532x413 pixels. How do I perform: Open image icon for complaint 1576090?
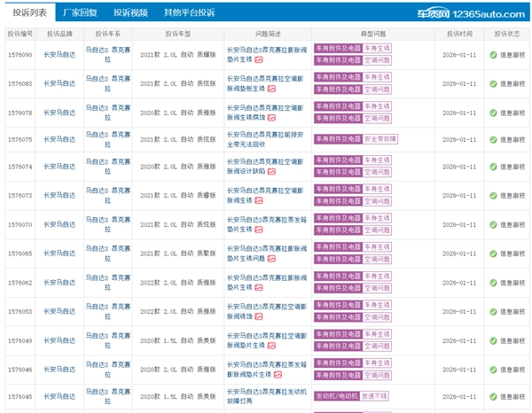pos(259,59)
